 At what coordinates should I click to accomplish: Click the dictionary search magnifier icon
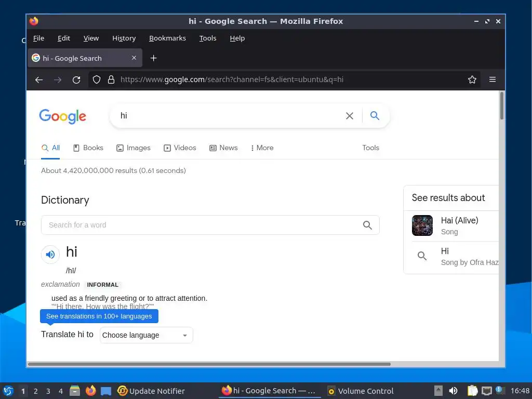[367, 225]
